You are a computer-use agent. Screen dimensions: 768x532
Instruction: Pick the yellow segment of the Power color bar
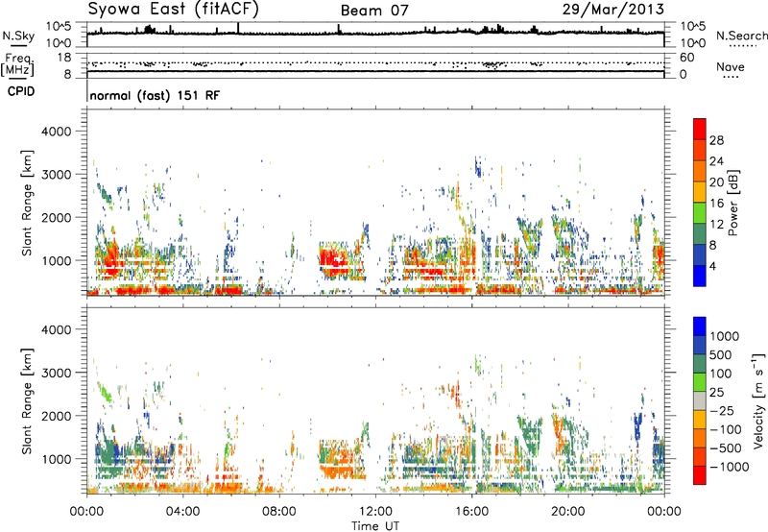[x=700, y=192]
